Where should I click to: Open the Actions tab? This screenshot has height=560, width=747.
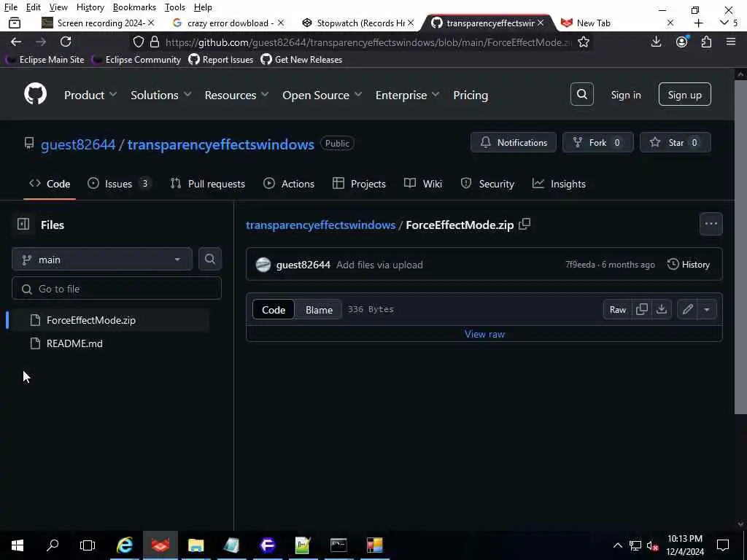pos(289,183)
